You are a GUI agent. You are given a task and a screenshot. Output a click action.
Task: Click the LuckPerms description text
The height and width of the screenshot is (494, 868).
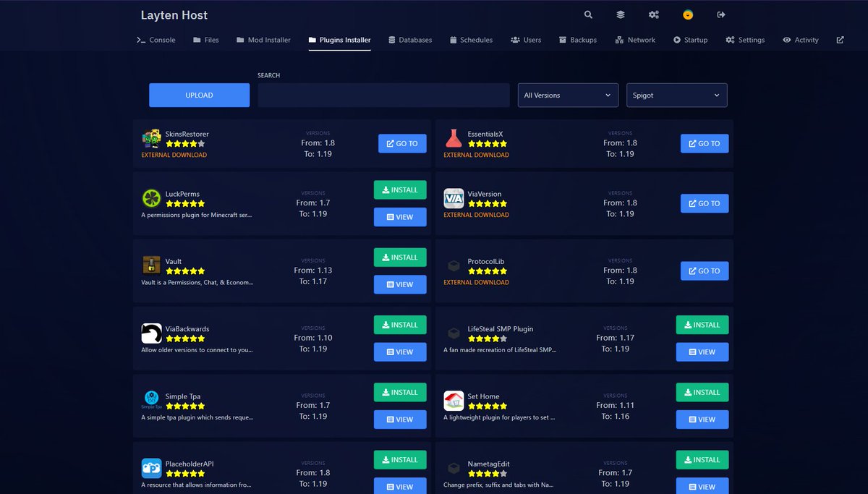pos(197,215)
